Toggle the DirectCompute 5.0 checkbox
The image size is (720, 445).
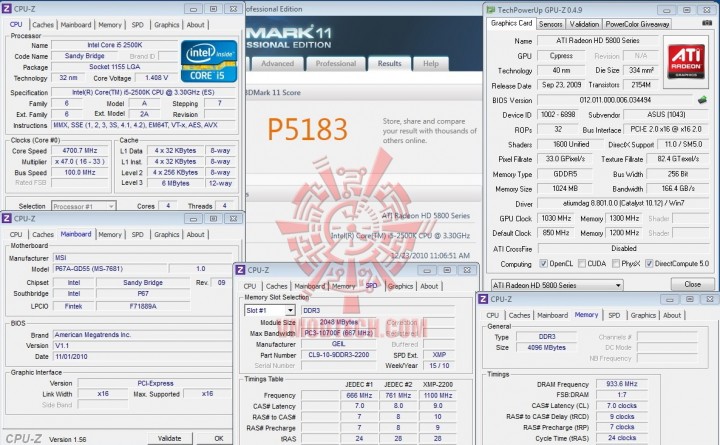[649, 264]
